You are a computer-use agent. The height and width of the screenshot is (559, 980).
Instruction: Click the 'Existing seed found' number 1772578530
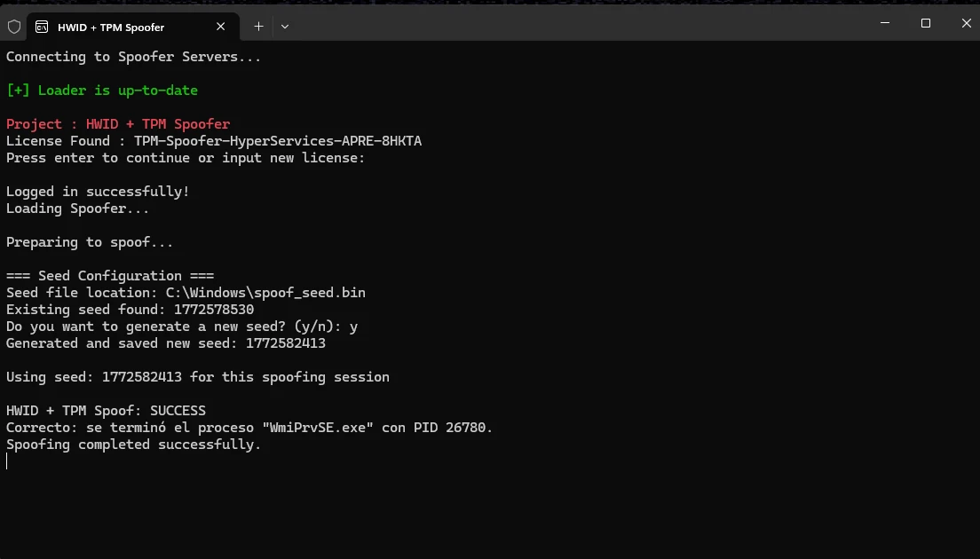pyautogui.click(x=214, y=310)
